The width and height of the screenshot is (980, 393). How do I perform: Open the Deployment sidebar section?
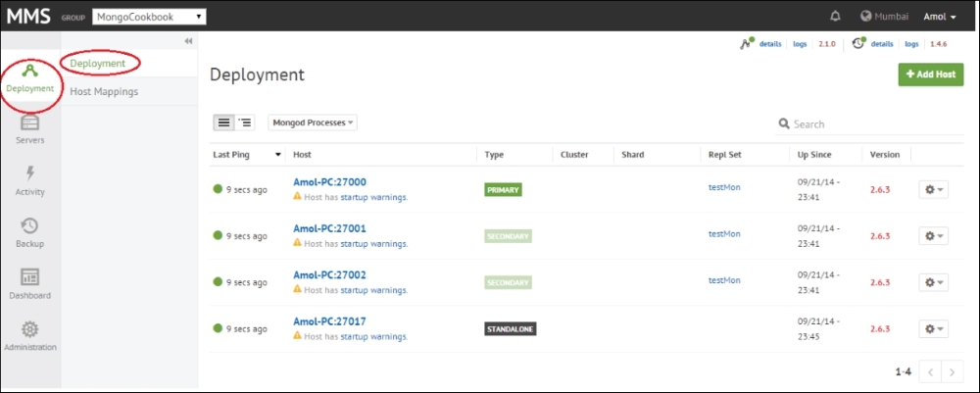30,79
